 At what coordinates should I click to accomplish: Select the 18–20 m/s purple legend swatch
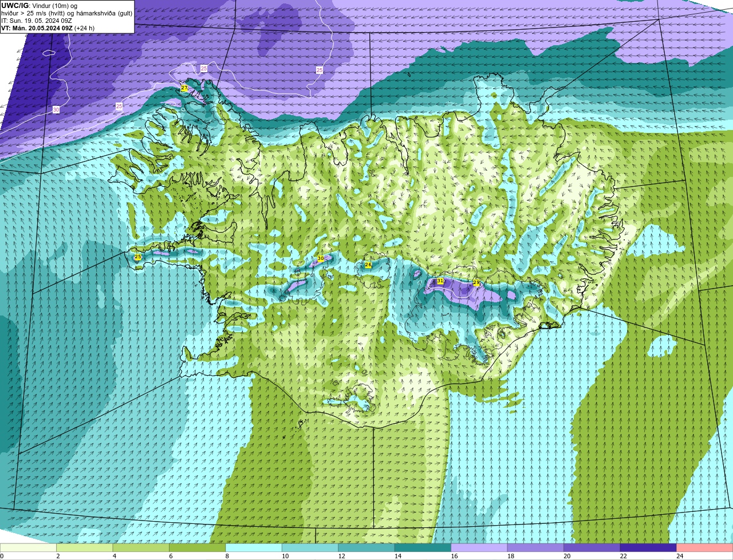pyautogui.click(x=536, y=547)
